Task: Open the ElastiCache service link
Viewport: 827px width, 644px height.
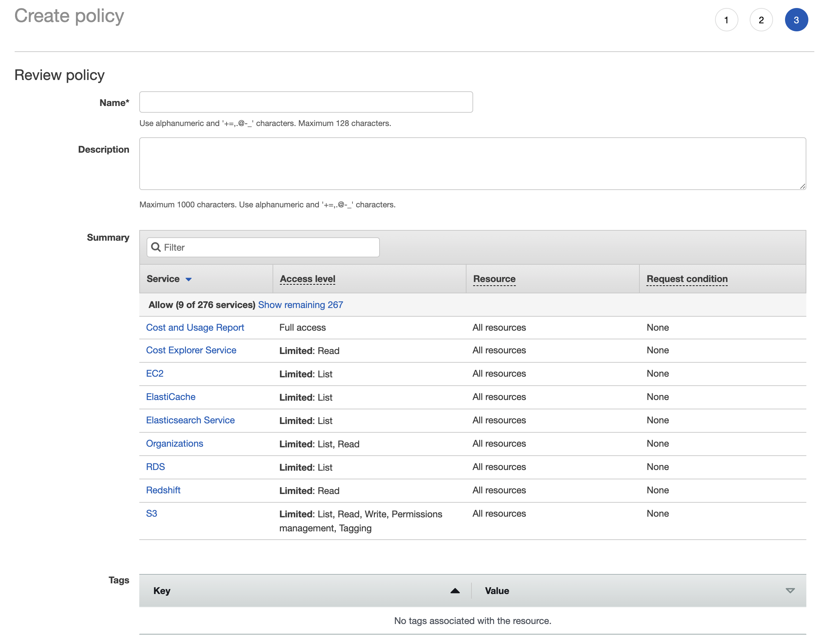Action: [x=170, y=397]
